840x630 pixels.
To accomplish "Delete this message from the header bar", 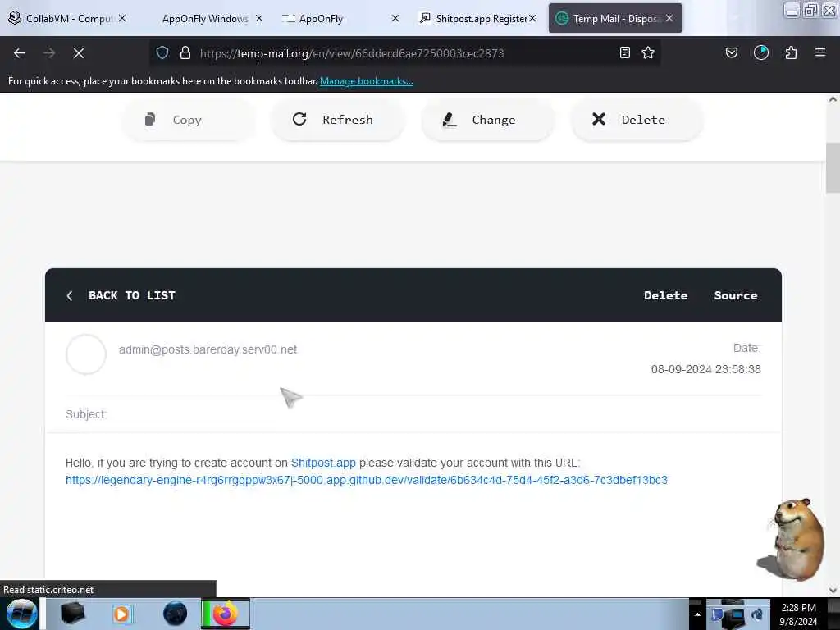I will click(665, 295).
